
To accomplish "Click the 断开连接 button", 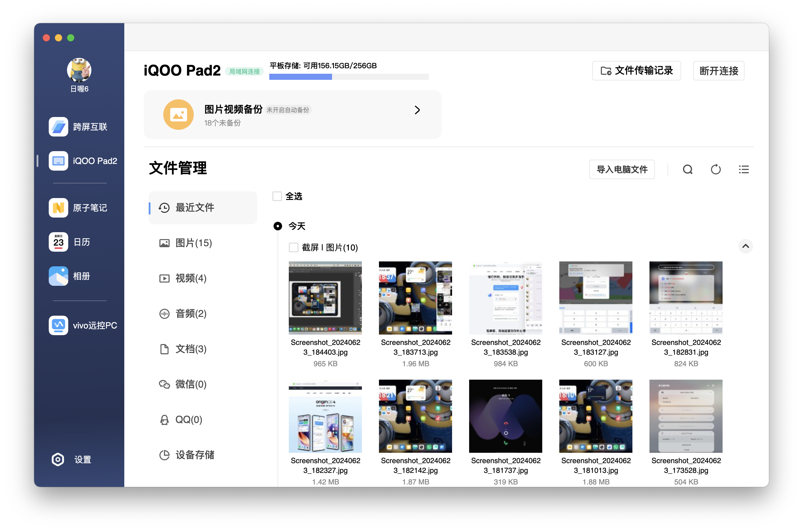I will coord(719,71).
